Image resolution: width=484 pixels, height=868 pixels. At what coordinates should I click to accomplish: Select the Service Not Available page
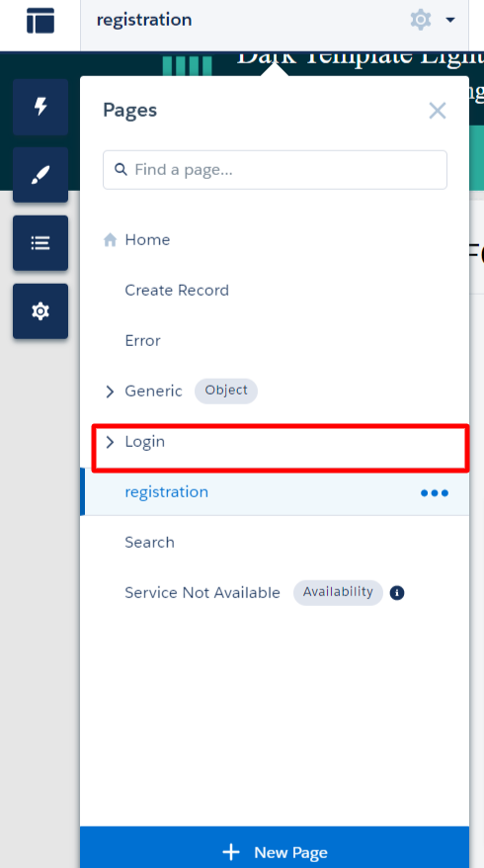202,593
